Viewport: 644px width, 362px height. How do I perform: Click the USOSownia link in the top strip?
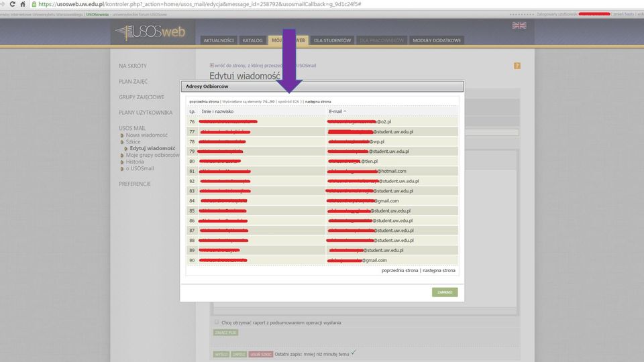[97, 14]
